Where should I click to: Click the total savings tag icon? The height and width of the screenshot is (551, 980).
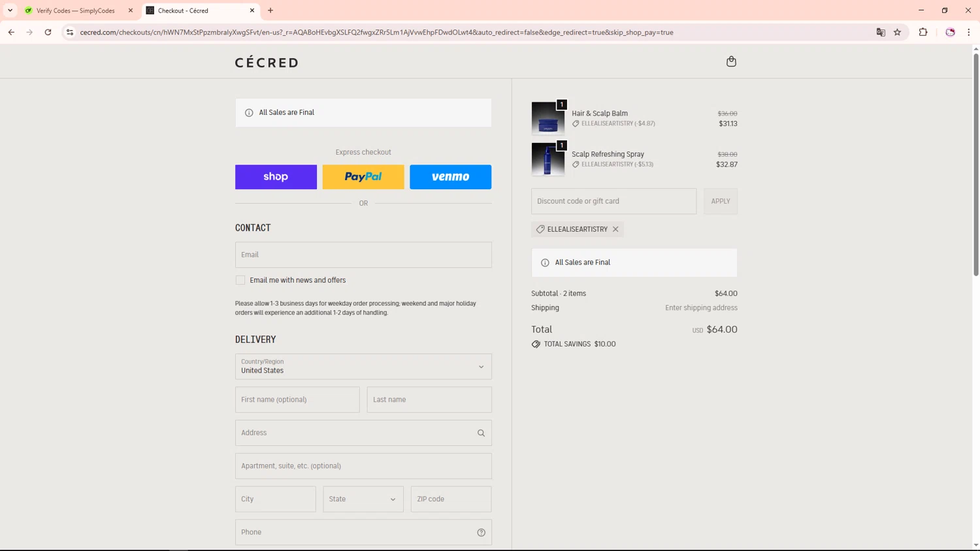pyautogui.click(x=536, y=344)
